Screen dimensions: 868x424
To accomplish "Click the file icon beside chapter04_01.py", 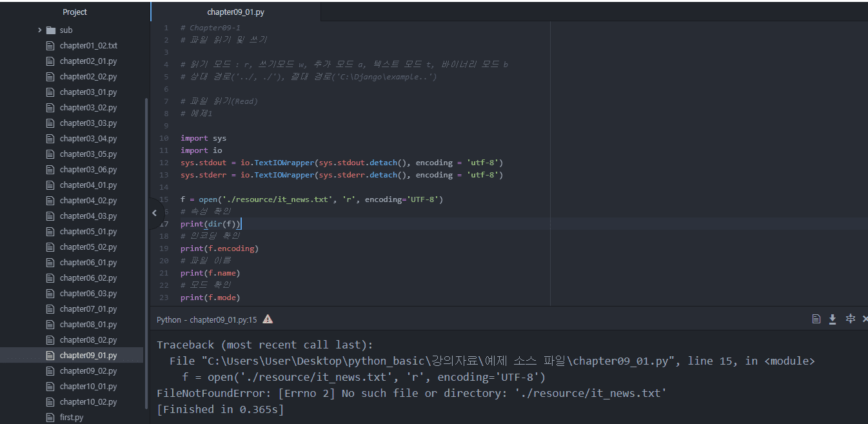I will [x=50, y=185].
